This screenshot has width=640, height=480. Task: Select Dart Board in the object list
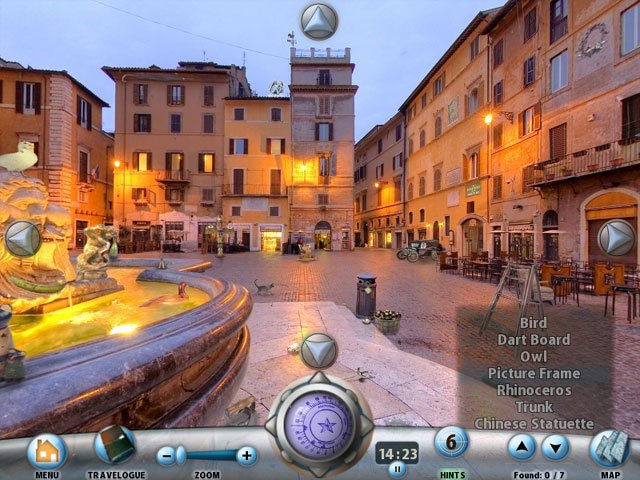[x=534, y=340]
